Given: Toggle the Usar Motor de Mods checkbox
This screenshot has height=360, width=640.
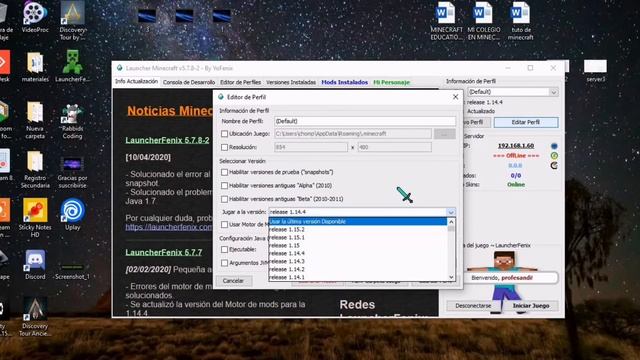Looking at the screenshot, I should 224,224.
